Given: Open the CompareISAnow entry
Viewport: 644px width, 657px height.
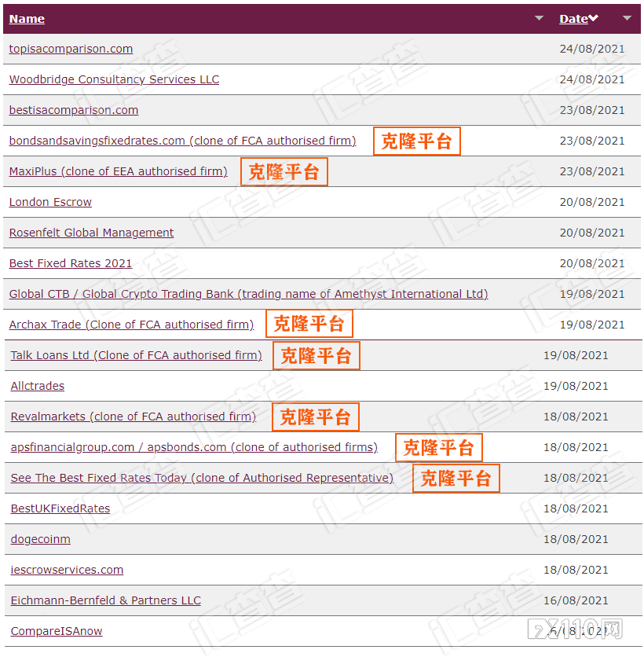Looking at the screenshot, I should click(56, 631).
